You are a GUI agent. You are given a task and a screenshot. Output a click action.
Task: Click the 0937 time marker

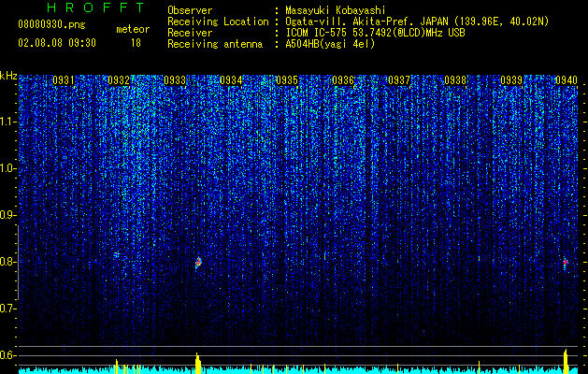(x=399, y=80)
